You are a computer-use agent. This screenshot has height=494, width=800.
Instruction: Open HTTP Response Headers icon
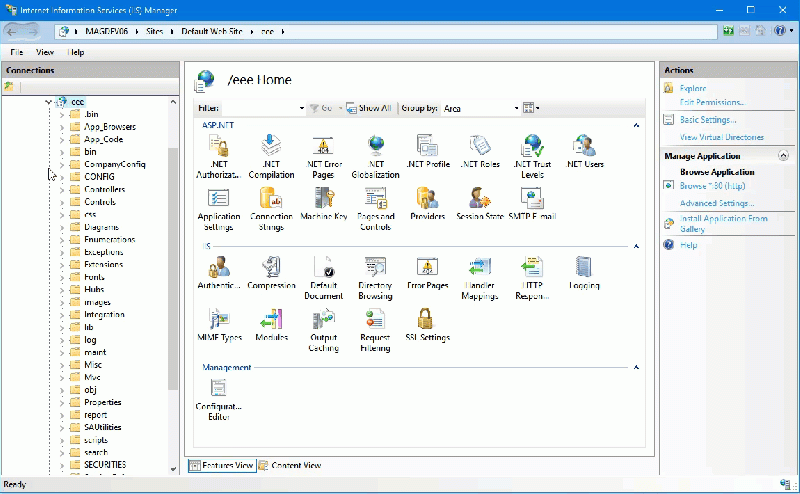pos(532,278)
